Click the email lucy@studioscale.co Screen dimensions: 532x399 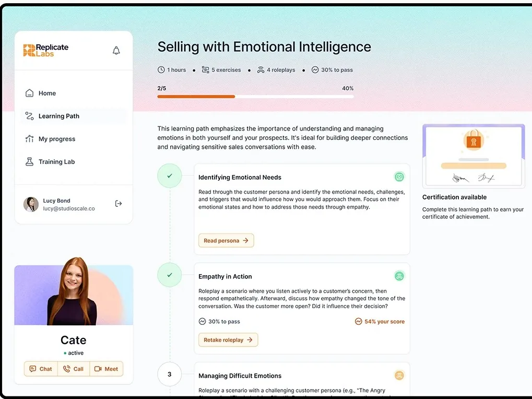[69, 209]
